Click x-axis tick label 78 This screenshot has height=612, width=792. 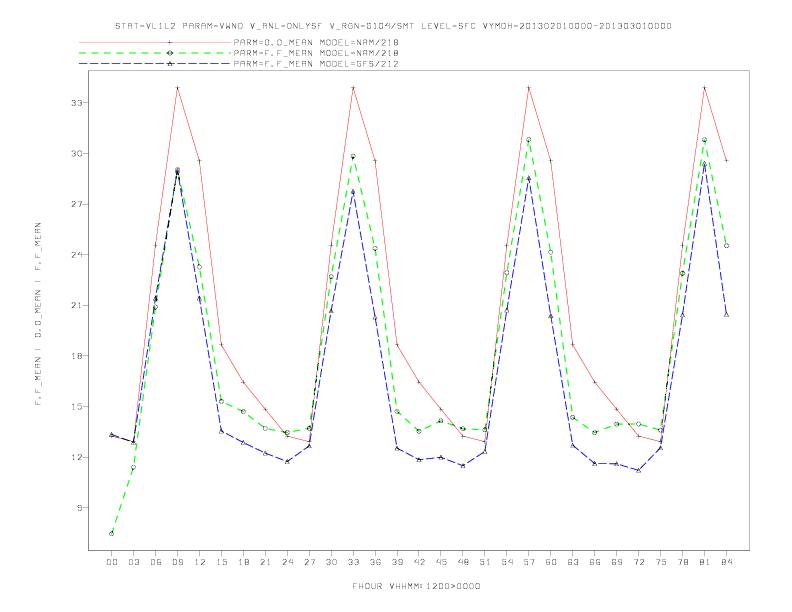point(682,562)
